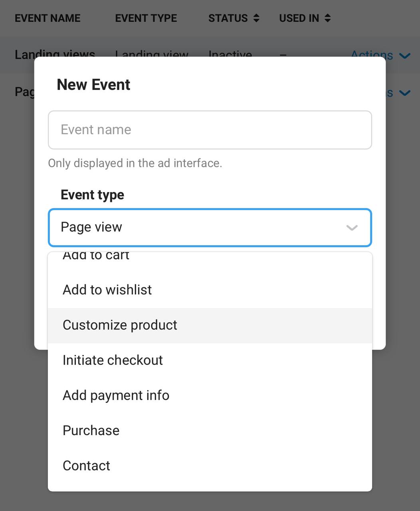The height and width of the screenshot is (511, 420).
Task: Click the EVENT TYPE column header
Action: click(x=146, y=18)
